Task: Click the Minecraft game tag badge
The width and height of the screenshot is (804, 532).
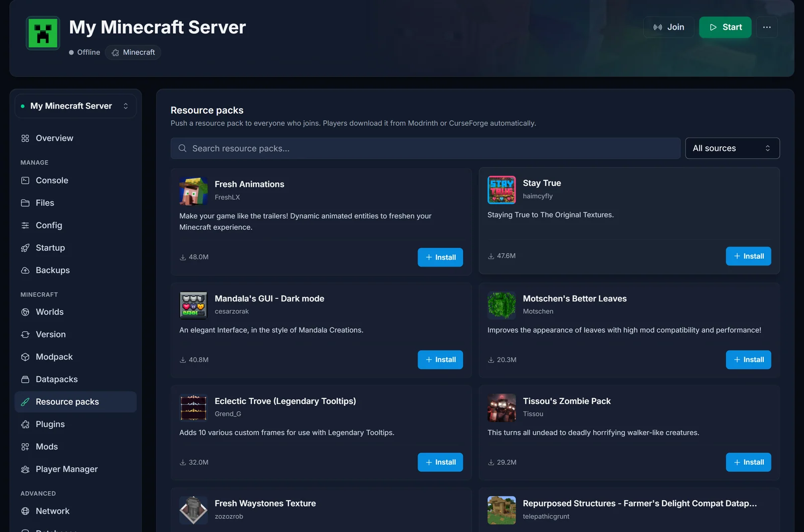Action: click(133, 52)
